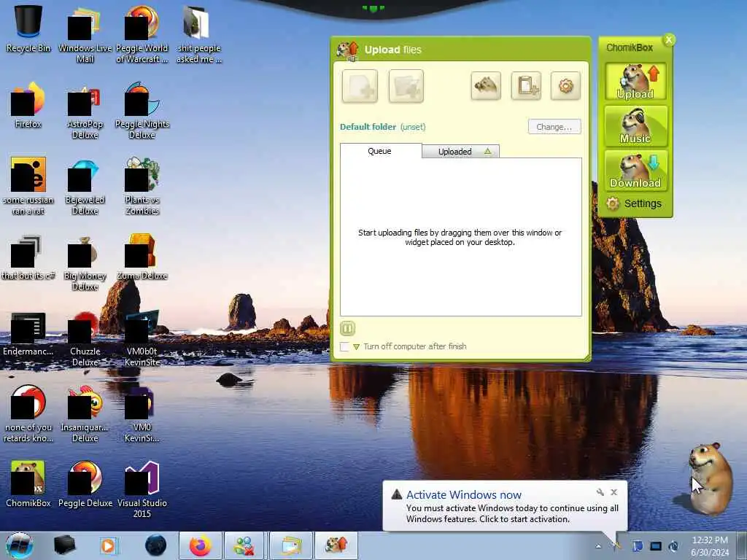Click the hamster icon in Upload toolbar

[x=485, y=86]
